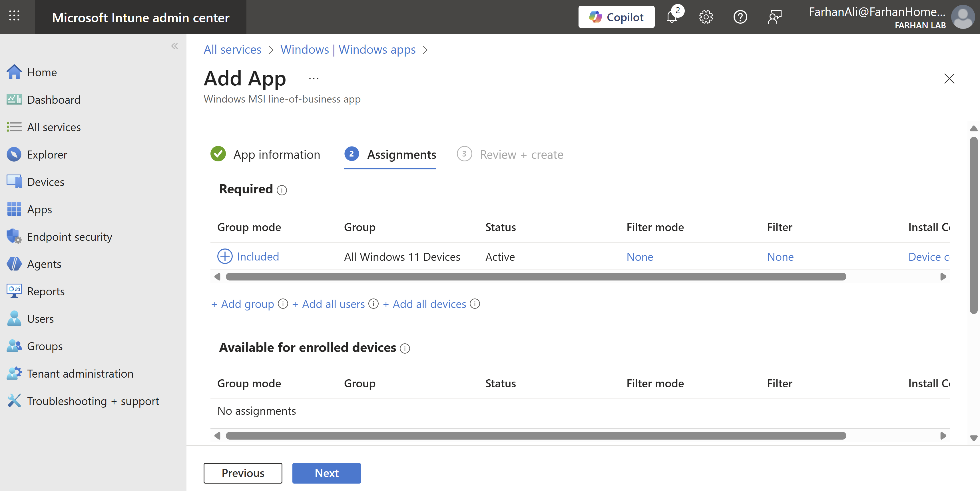
Task: Open the Add App ellipsis menu
Action: 314,79
